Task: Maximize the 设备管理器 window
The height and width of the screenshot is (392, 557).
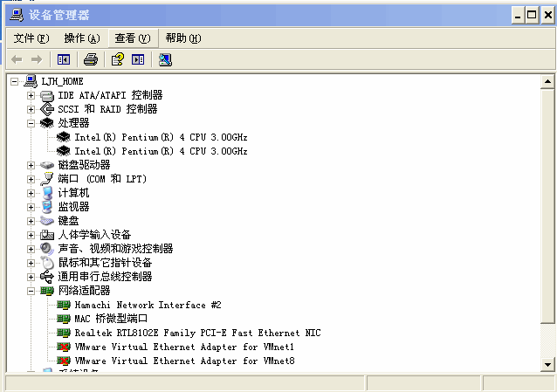Action: [532, 16]
